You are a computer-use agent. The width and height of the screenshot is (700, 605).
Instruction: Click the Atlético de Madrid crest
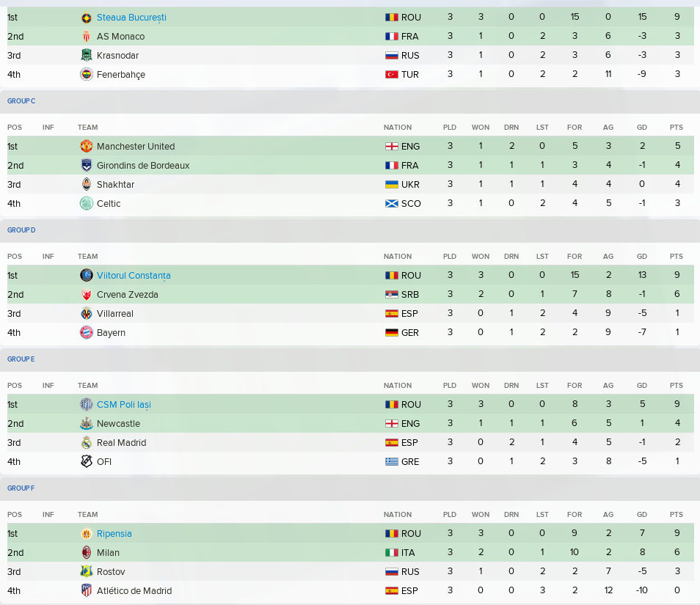[x=86, y=591]
